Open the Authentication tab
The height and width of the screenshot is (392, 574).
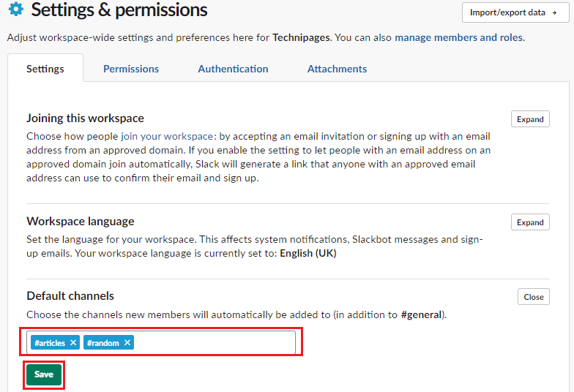[x=233, y=69]
